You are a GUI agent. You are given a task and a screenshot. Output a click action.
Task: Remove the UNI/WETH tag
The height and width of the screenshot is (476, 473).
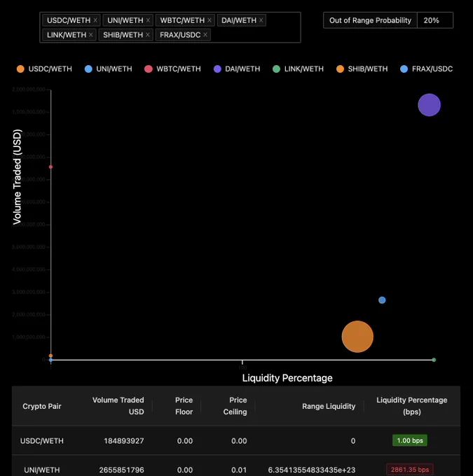(x=148, y=20)
